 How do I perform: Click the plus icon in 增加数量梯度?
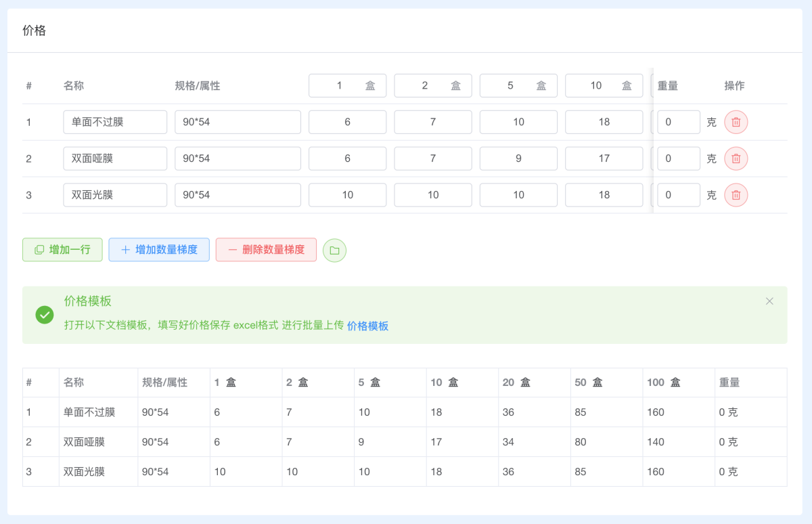pyautogui.click(x=125, y=250)
